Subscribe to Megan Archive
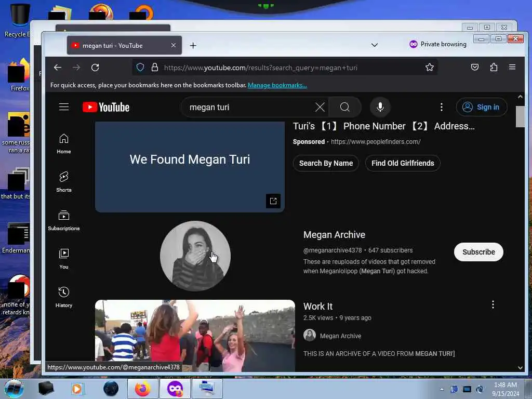Image resolution: width=532 pixels, height=399 pixels. (x=478, y=252)
